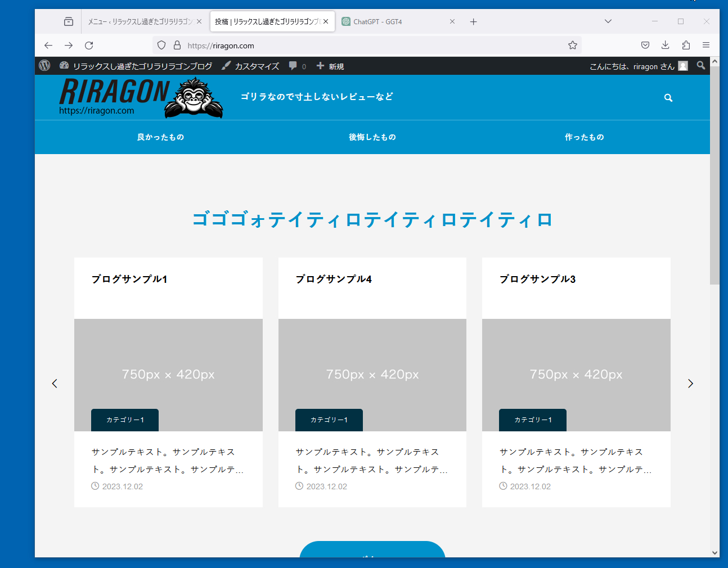Save page to Pocket icon
This screenshot has width=728, height=568.
645,46
